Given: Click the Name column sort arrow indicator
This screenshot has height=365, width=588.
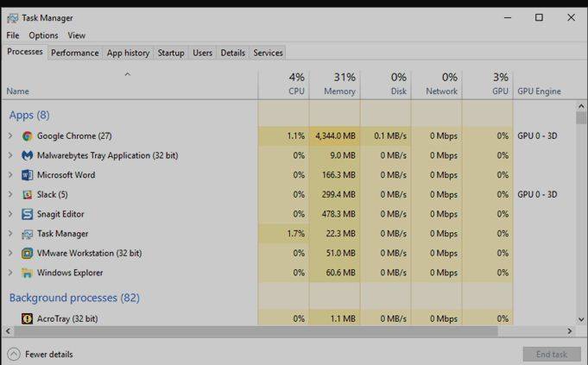Looking at the screenshot, I should tap(128, 74).
